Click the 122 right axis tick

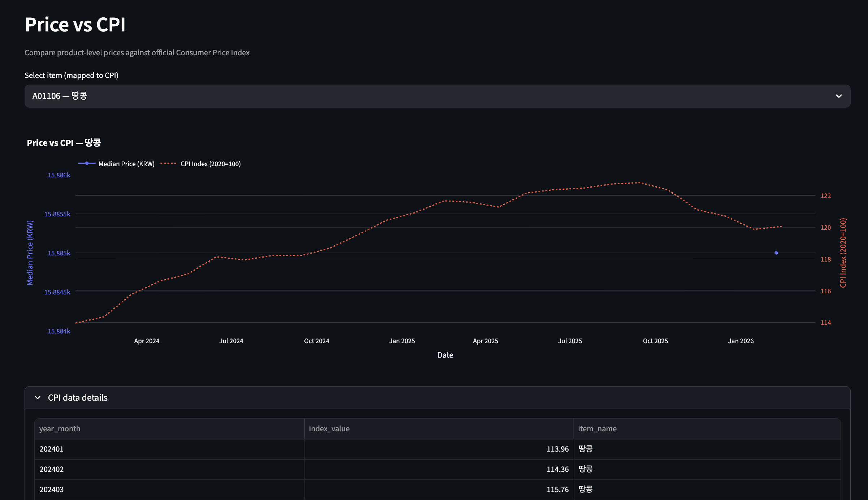click(826, 196)
